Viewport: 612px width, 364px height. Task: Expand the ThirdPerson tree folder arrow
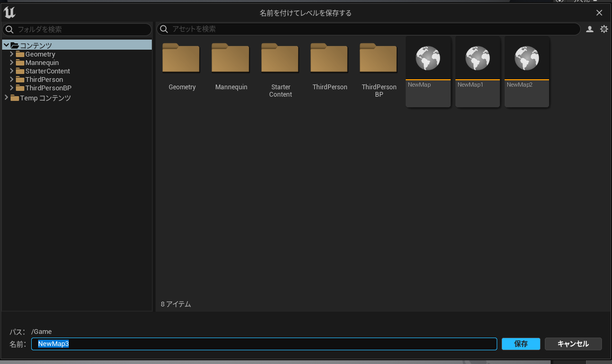12,79
